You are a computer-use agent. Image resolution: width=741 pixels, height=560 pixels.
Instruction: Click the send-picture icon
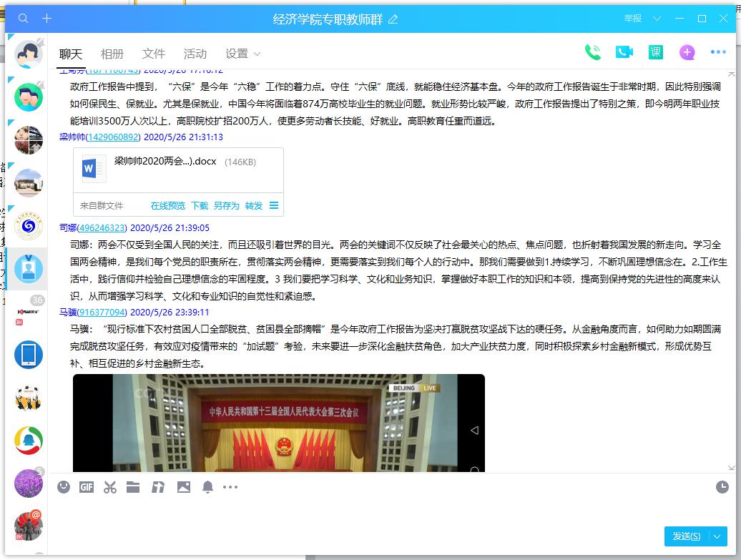[184, 487]
